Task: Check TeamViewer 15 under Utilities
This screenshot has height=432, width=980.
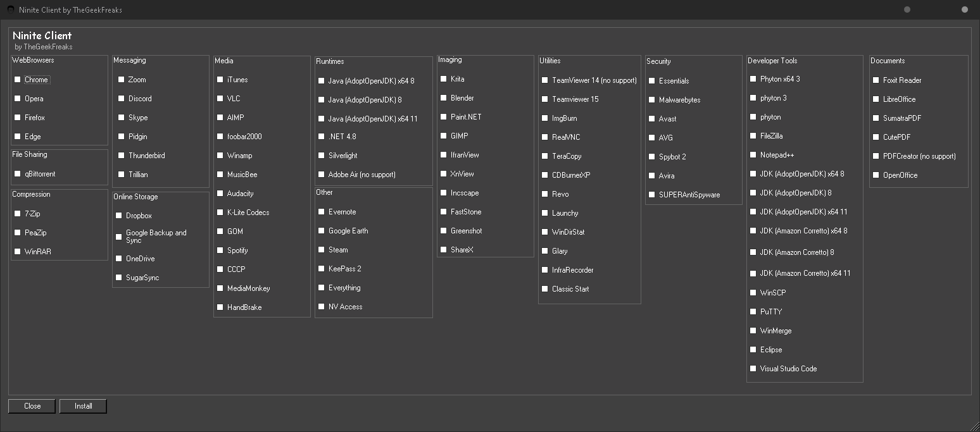Action: point(545,99)
